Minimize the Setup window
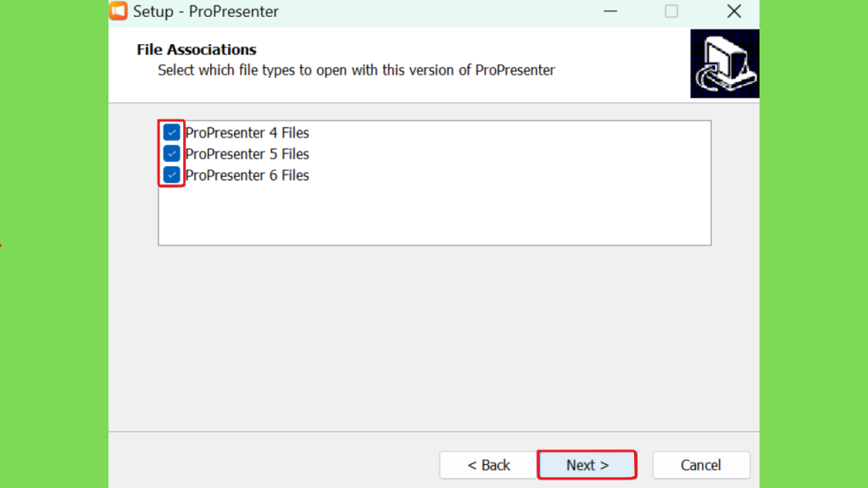Screen dimensions: 868x488 click(x=610, y=11)
